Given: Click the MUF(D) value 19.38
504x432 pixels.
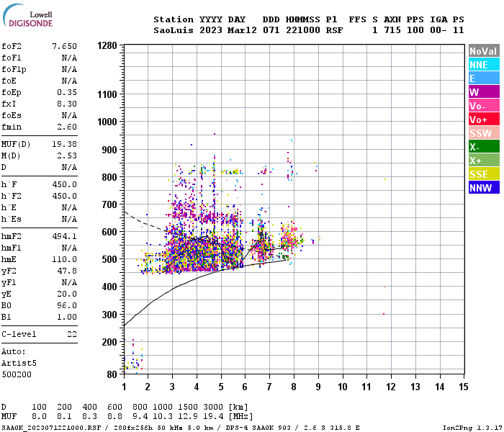Looking at the screenshot, I should pyautogui.click(x=65, y=144).
